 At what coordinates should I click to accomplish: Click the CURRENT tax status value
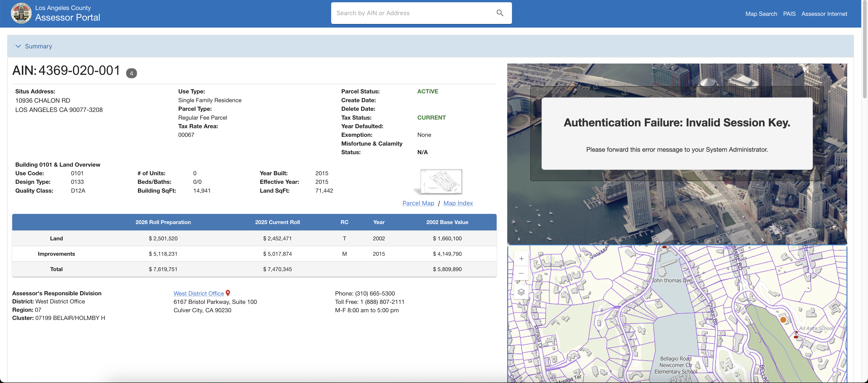(431, 118)
